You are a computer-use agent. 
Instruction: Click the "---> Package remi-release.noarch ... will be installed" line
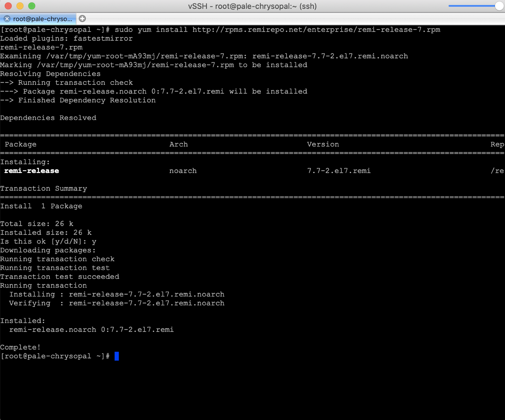tap(153, 92)
